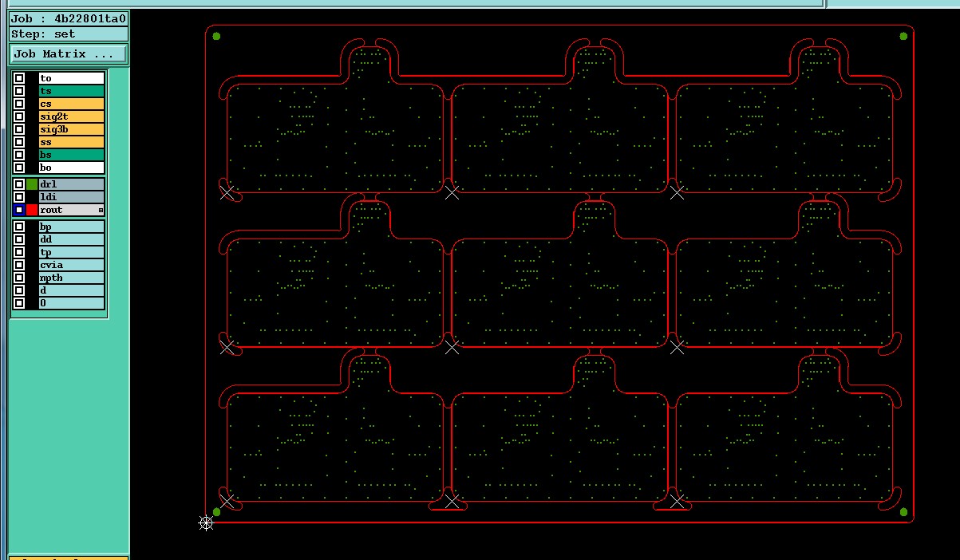The width and height of the screenshot is (960, 560).
Task: Toggle the checkbox for layer cs
Action: (19, 104)
